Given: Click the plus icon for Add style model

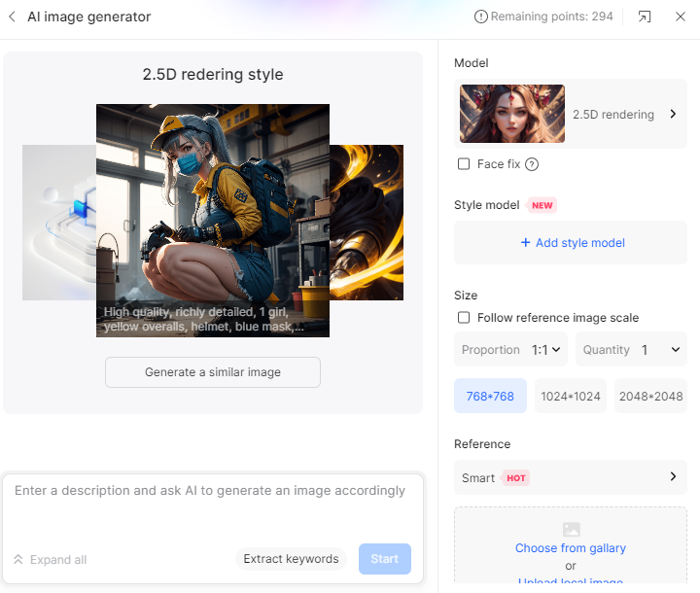Looking at the screenshot, I should [525, 242].
